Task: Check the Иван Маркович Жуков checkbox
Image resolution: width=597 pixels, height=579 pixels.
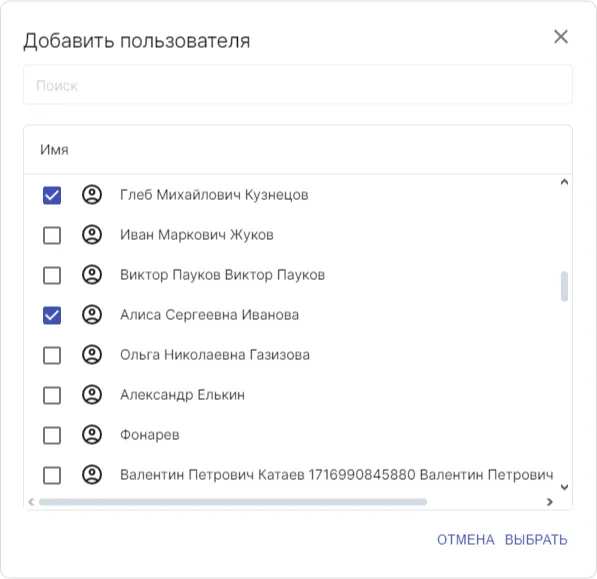Action: coord(52,235)
